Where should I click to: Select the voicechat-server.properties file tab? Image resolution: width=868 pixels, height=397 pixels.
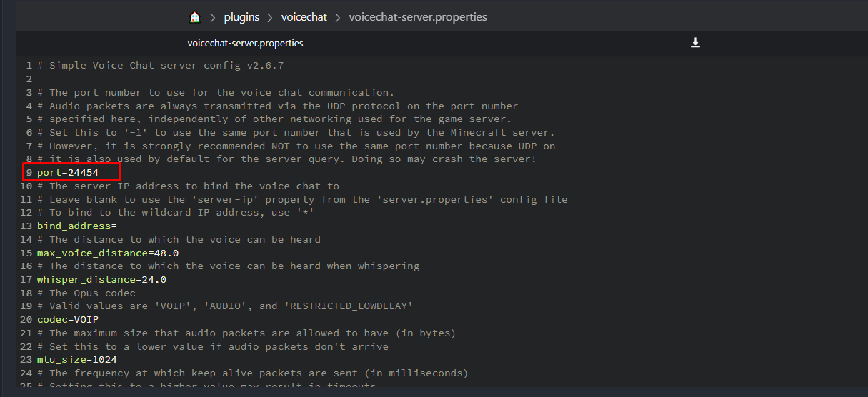pyautogui.click(x=245, y=44)
